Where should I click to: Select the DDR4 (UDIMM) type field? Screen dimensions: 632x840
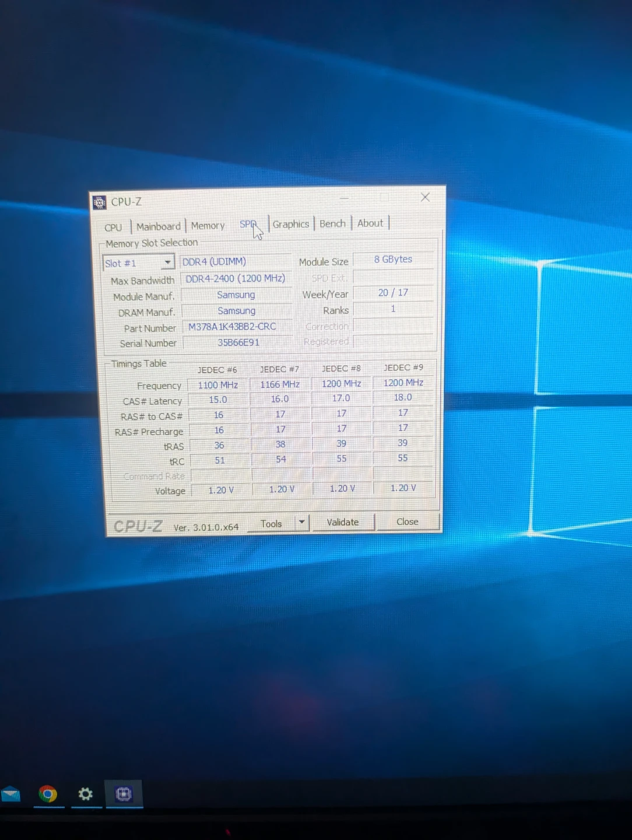coord(236,261)
